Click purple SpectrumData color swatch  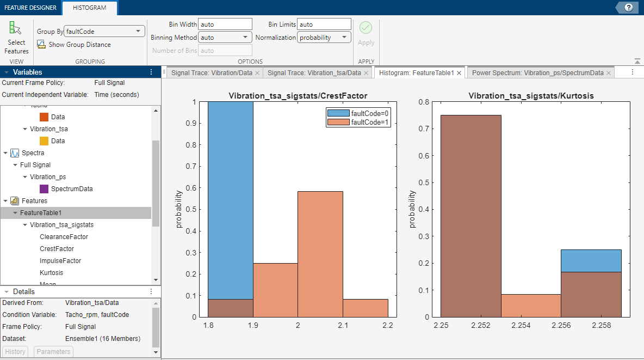44,189
